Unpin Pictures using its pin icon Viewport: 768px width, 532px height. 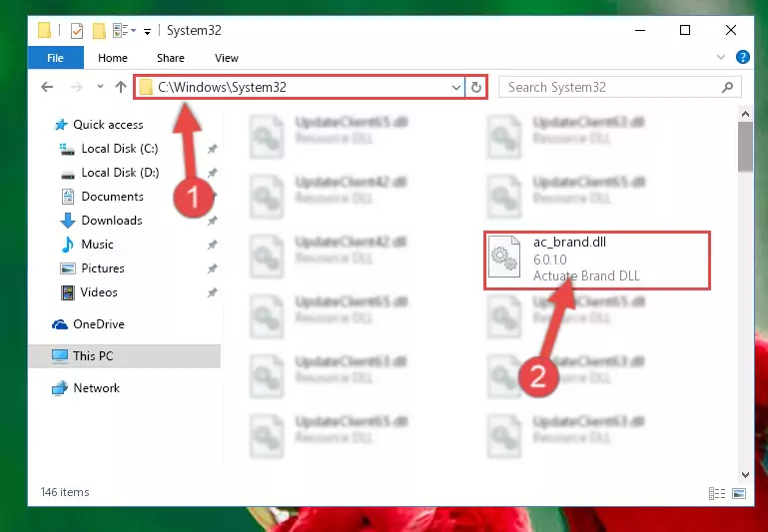point(212,268)
